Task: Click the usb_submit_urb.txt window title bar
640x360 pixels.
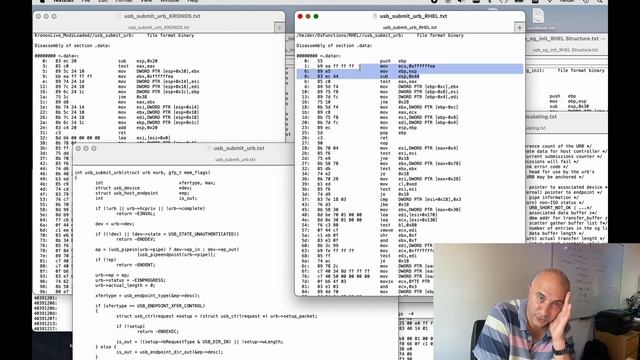Action: [239, 148]
